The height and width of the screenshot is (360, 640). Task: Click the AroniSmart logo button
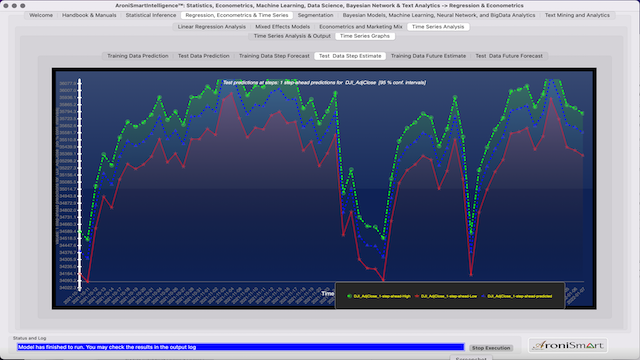[x=568, y=345]
